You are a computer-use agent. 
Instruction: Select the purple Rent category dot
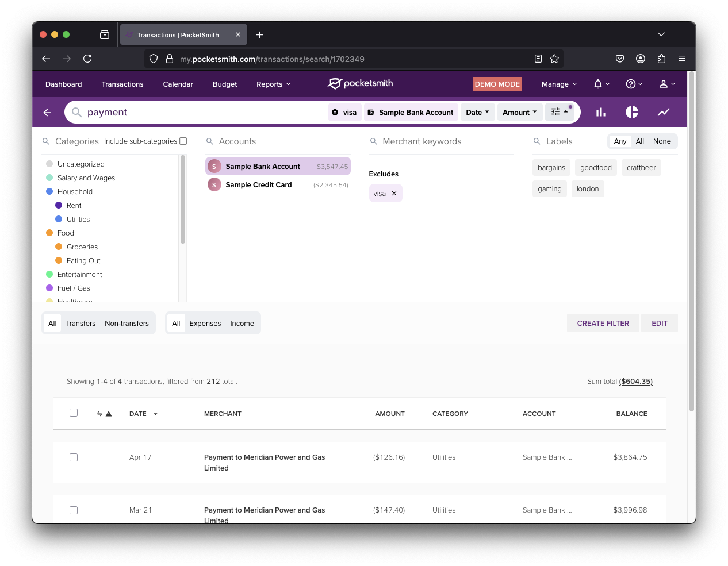click(x=59, y=206)
